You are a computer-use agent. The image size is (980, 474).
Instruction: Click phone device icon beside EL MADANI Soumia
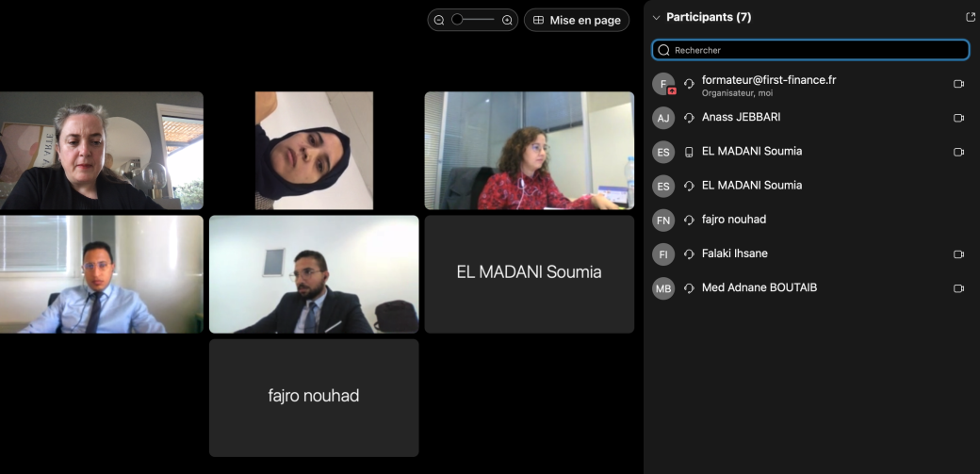pos(689,152)
